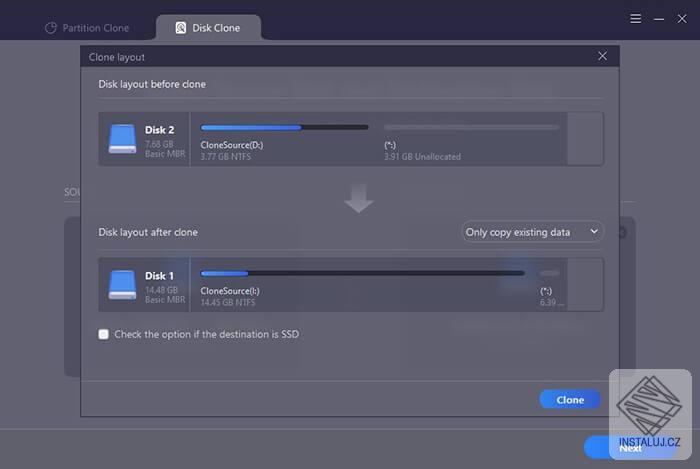Select CloneSource(I:) partition bar on Disk 1
The height and width of the screenshot is (469, 700).
pos(362,273)
